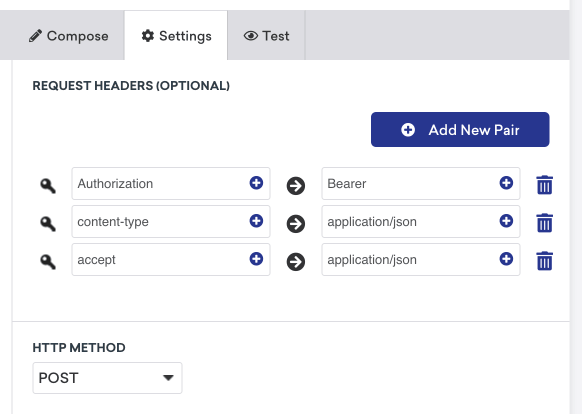The image size is (582, 414).
Task: Click the arrow icon in content-type row
Action: tap(296, 224)
